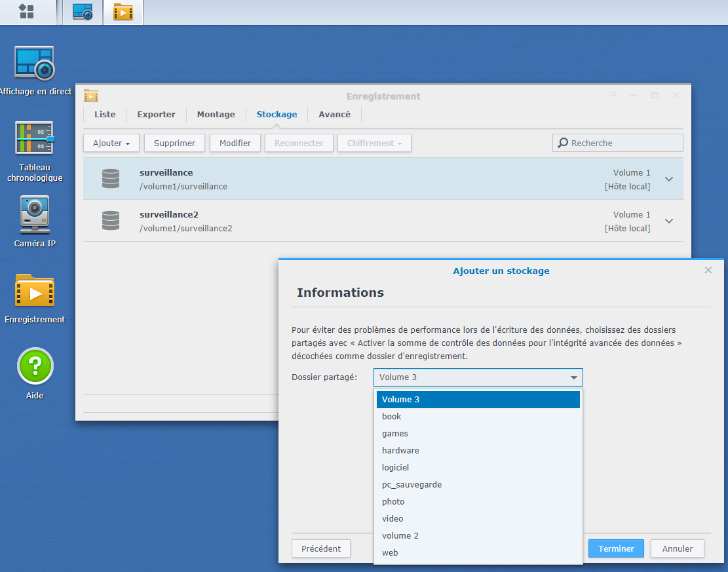This screenshot has height=572, width=728.
Task: Open the Ajouter dropdown button
Action: 111,143
